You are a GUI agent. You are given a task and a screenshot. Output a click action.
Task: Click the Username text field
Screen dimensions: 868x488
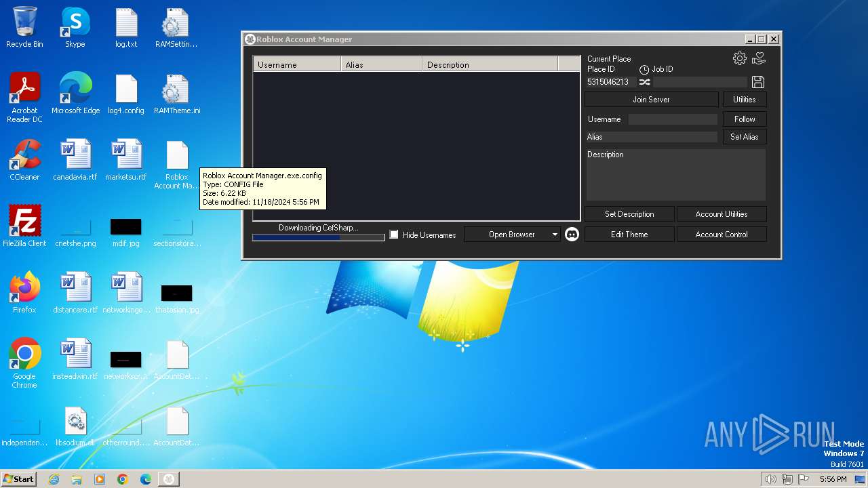tap(673, 119)
